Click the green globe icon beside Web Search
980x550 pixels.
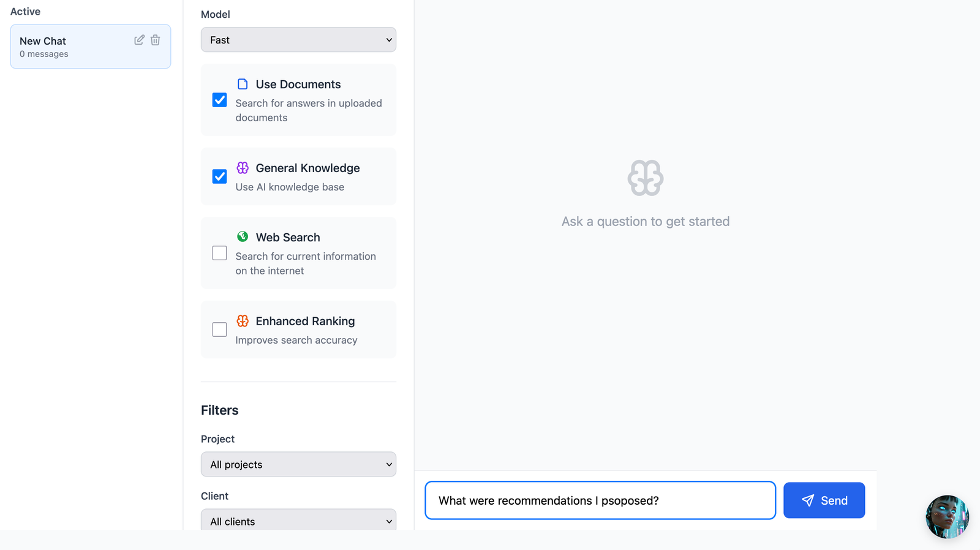[x=243, y=236]
